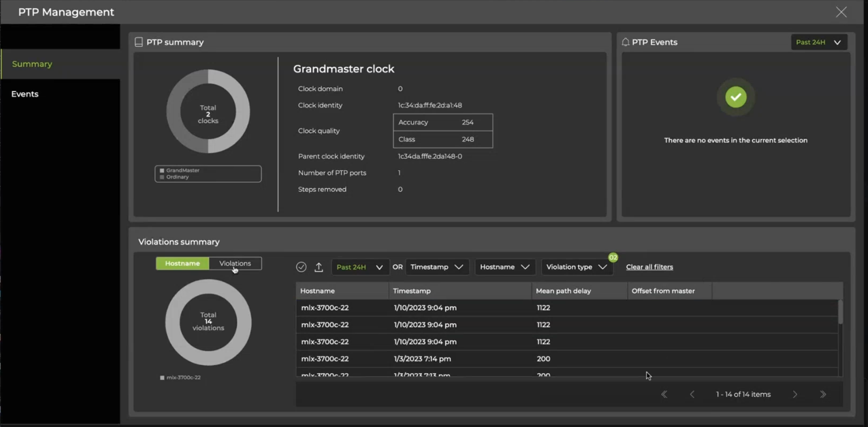Open the Hostname filter dropdown
The width and height of the screenshot is (868, 427).
tap(504, 267)
